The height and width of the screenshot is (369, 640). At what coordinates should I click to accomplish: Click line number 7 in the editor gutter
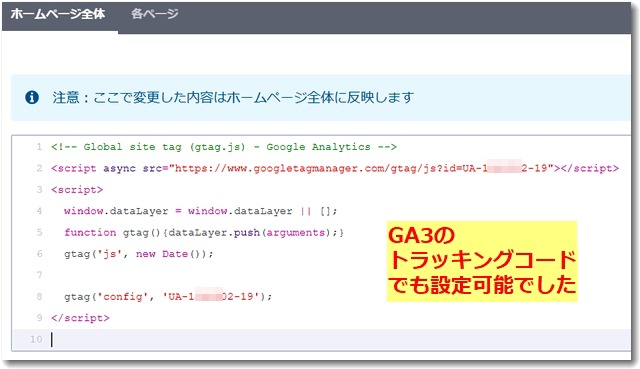(x=39, y=275)
